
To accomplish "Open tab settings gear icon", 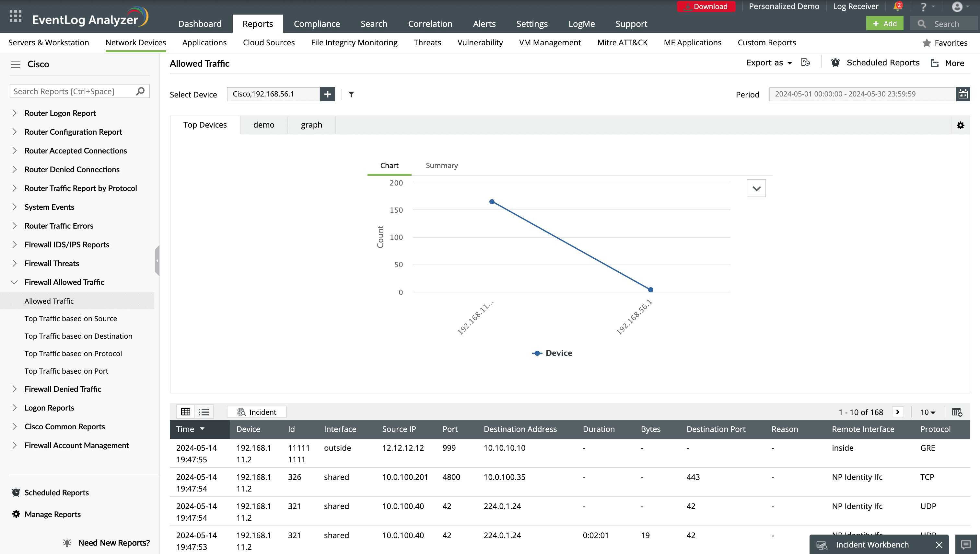I will tap(960, 125).
